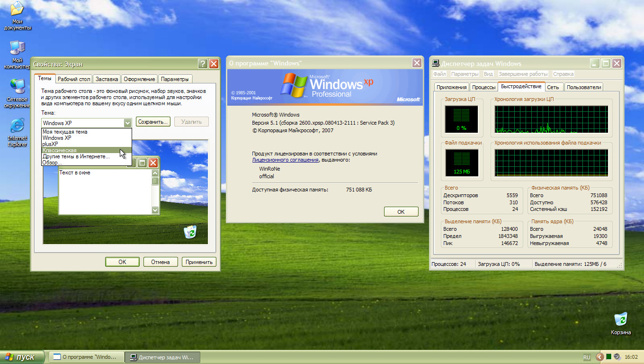The width and height of the screenshot is (644, 364).
Task: Click the Диспетчер задач title bar icon
Action: (435, 64)
